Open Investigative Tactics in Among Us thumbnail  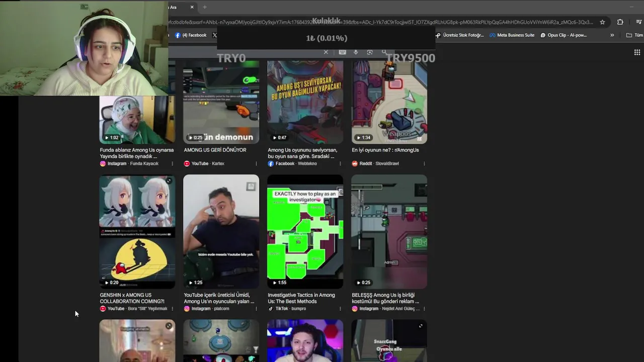point(305,232)
